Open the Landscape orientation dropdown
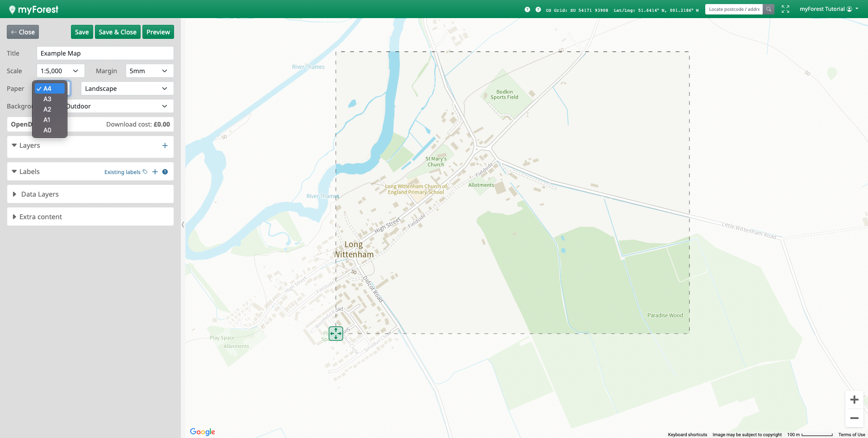The image size is (868, 438). tap(127, 89)
